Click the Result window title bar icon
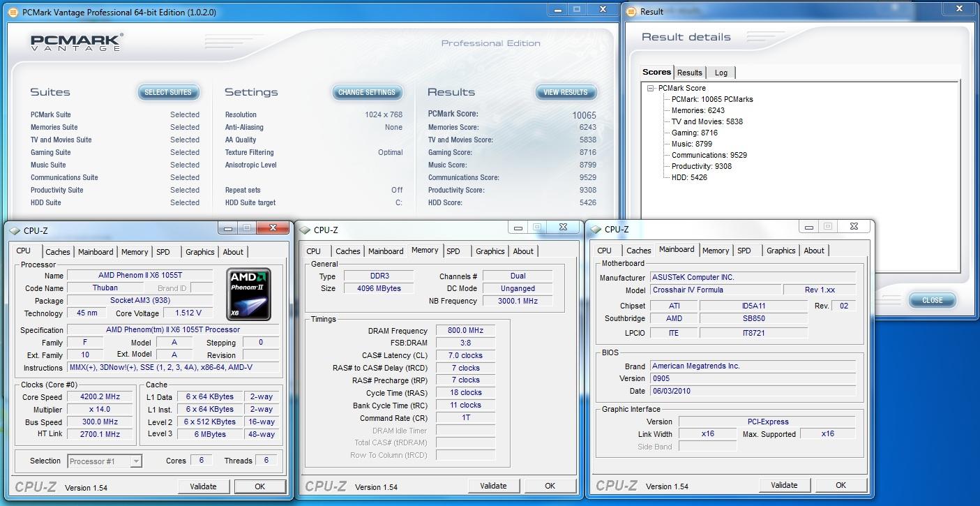 click(x=630, y=11)
